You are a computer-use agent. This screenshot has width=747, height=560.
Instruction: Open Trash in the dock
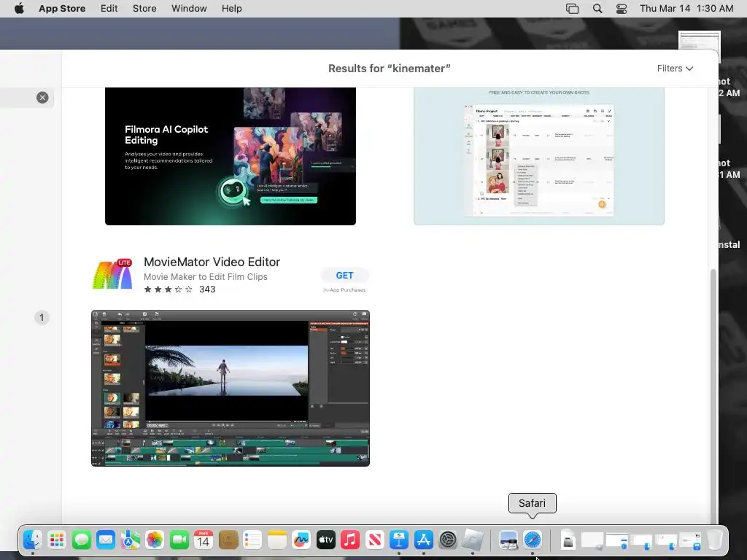point(714,540)
